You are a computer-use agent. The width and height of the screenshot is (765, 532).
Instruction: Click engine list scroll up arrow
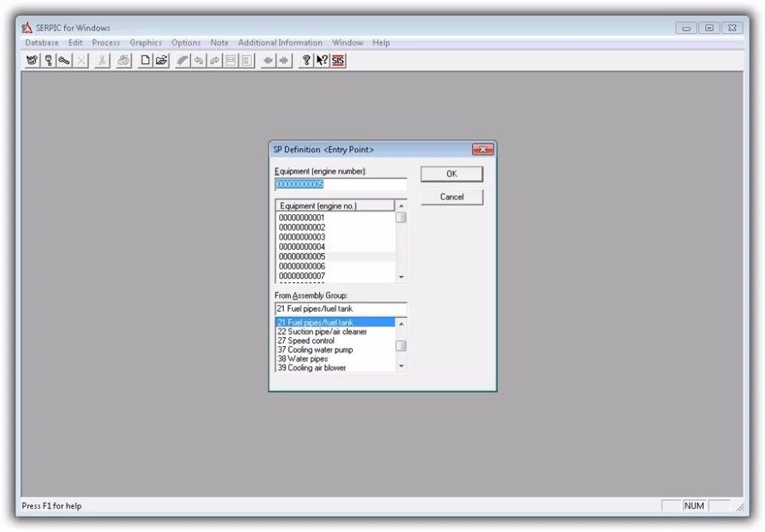[x=401, y=206]
